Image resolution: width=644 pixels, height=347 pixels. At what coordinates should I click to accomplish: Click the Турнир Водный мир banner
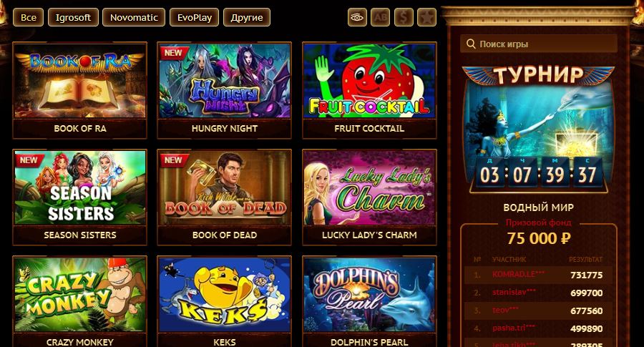tap(538, 129)
